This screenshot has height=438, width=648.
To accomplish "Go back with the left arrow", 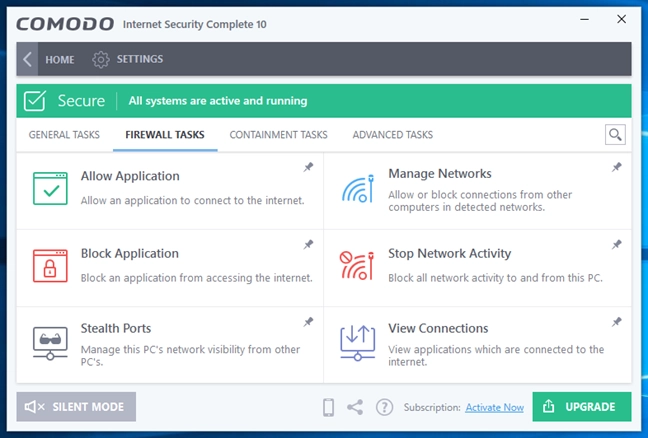I will coord(27,59).
